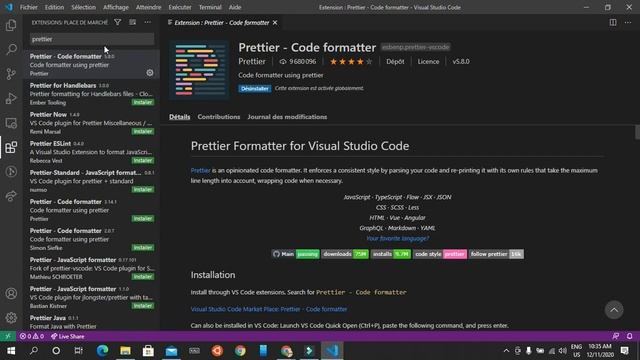Open the Mail app from taskbar
640x360 pixels.
[x=171, y=351]
